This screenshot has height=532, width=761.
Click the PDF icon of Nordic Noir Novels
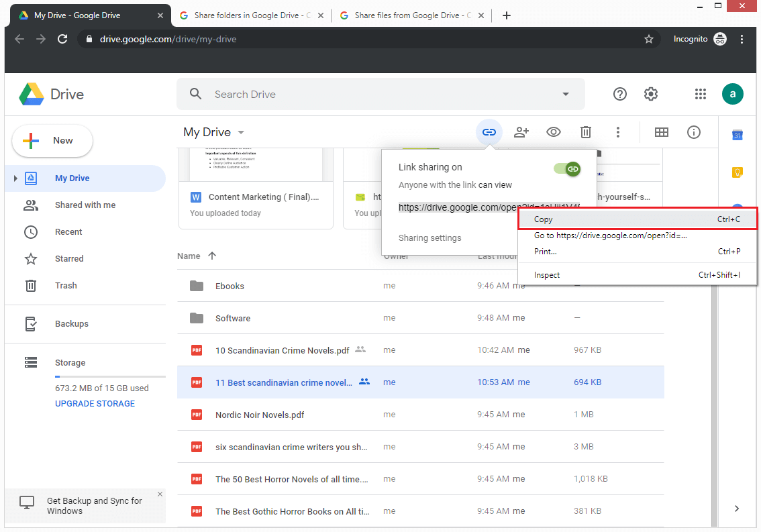pos(197,415)
